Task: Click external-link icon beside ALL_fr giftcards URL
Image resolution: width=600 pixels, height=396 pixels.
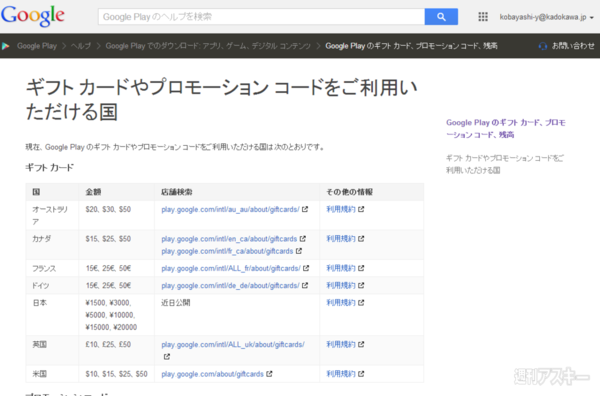Action: pyautogui.click(x=306, y=268)
